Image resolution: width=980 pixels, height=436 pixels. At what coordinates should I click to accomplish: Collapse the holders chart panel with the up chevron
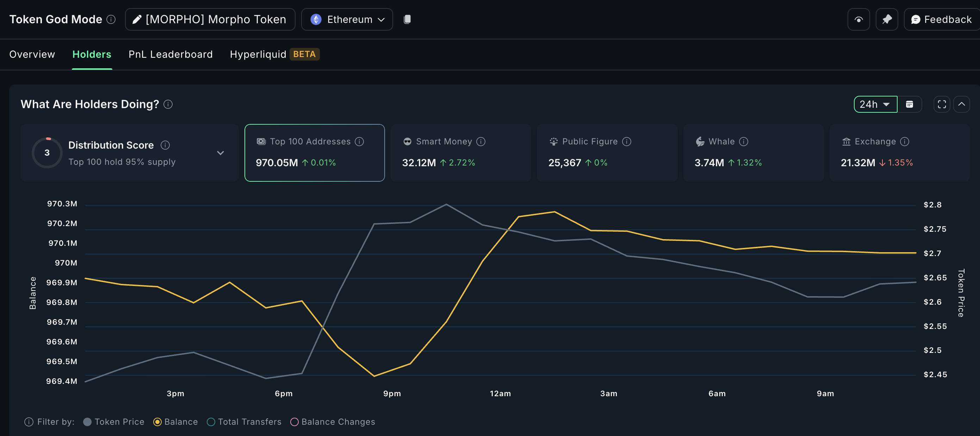(x=962, y=104)
